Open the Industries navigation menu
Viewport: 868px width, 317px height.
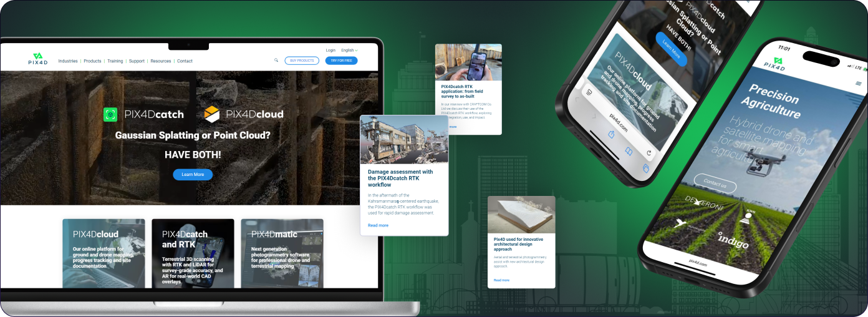coord(68,61)
